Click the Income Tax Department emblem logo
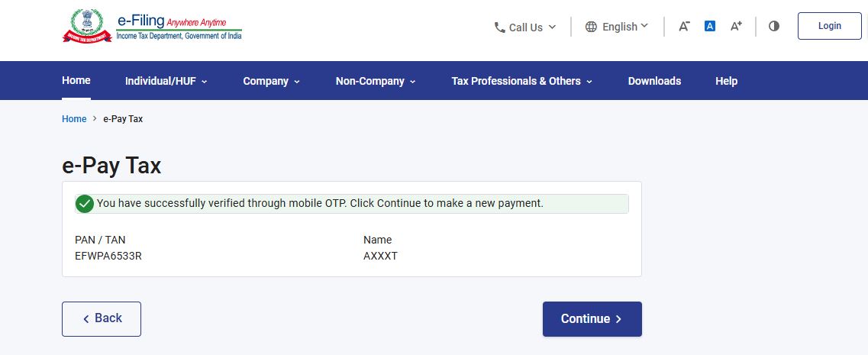The height and width of the screenshot is (355, 868). [87, 26]
